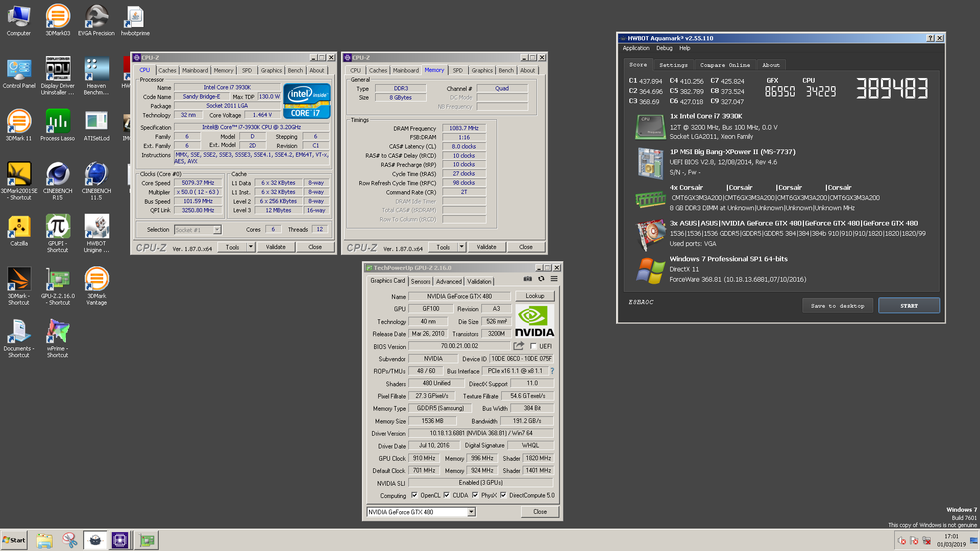This screenshot has width=980, height=551.
Task: Click Save to desktop button
Action: coord(838,306)
